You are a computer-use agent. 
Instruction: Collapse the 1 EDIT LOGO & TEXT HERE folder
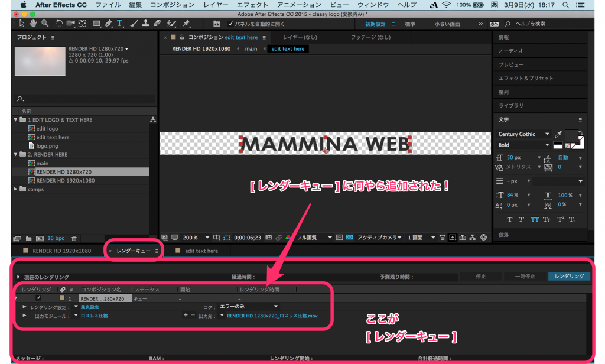[x=16, y=120]
